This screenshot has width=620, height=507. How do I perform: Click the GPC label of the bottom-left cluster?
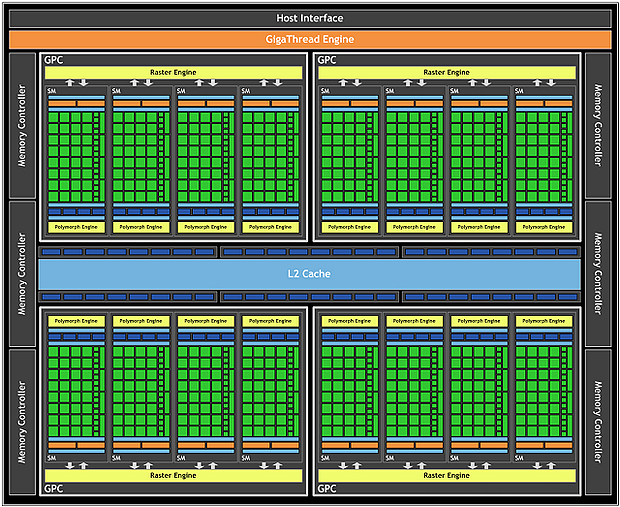click(53, 488)
